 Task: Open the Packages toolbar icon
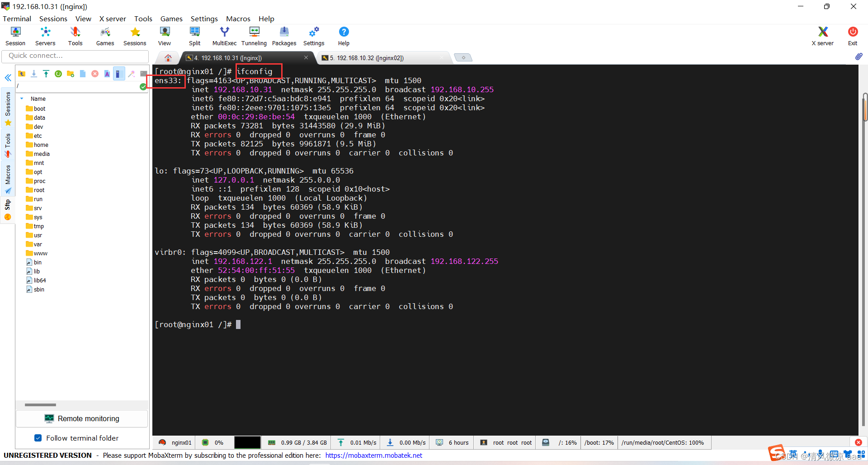click(x=284, y=36)
